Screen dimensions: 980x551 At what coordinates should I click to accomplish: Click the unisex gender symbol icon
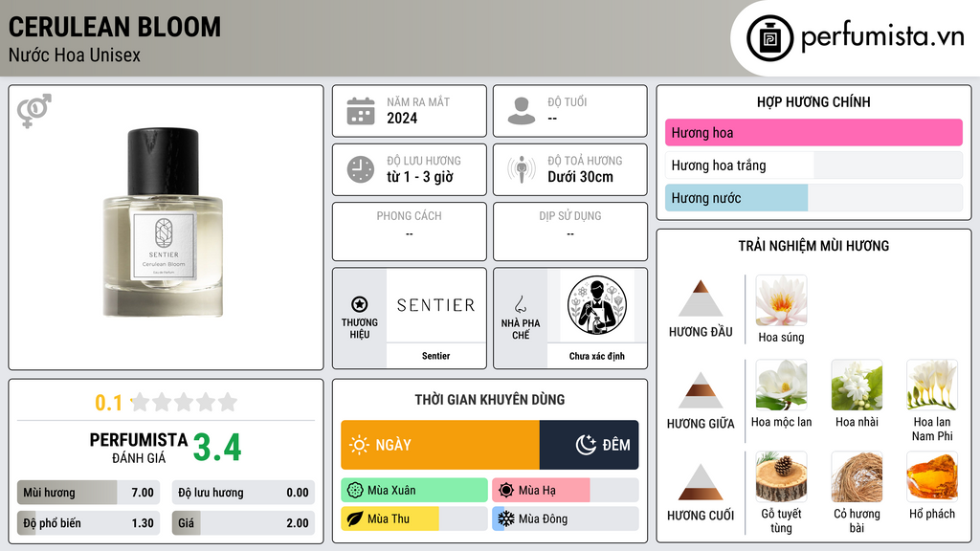pos(33,111)
